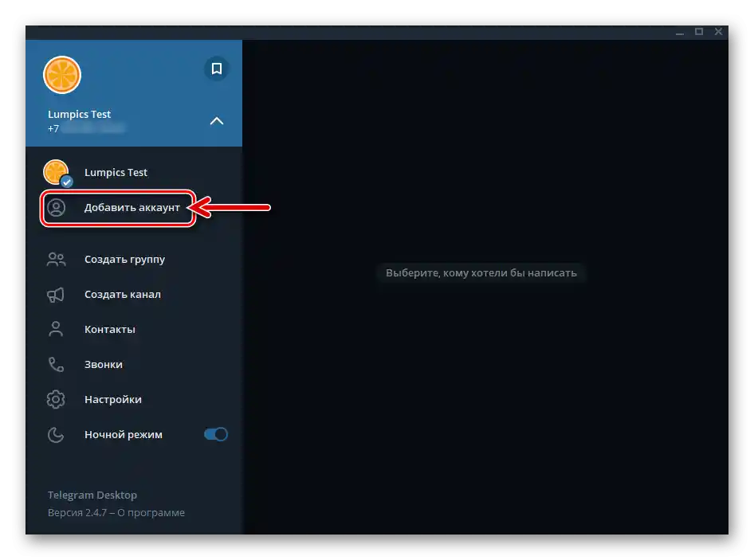Click the 'Lumpics Test' account entry
754x560 pixels.
(x=116, y=172)
